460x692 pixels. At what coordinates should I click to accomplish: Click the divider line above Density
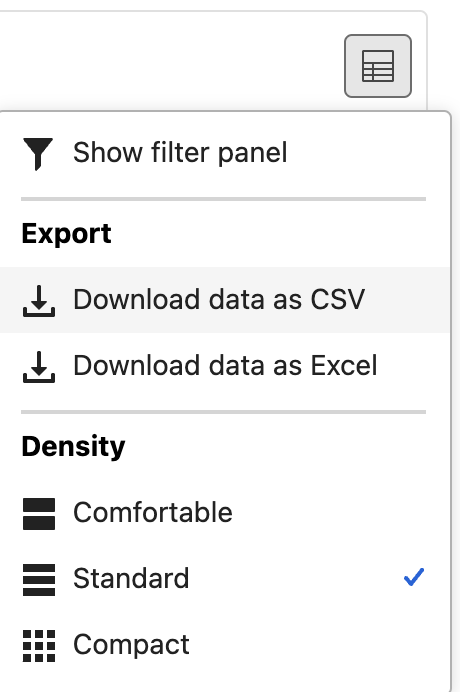(x=223, y=412)
